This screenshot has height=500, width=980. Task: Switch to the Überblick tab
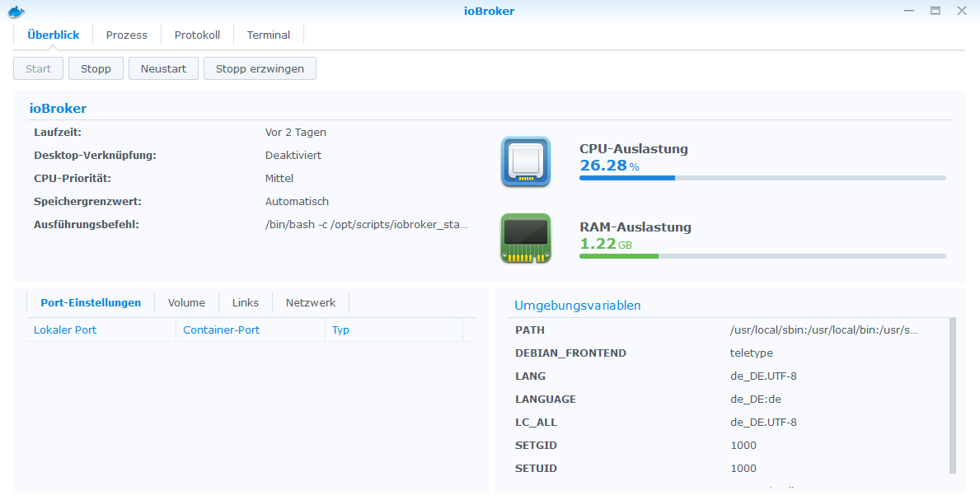click(53, 35)
